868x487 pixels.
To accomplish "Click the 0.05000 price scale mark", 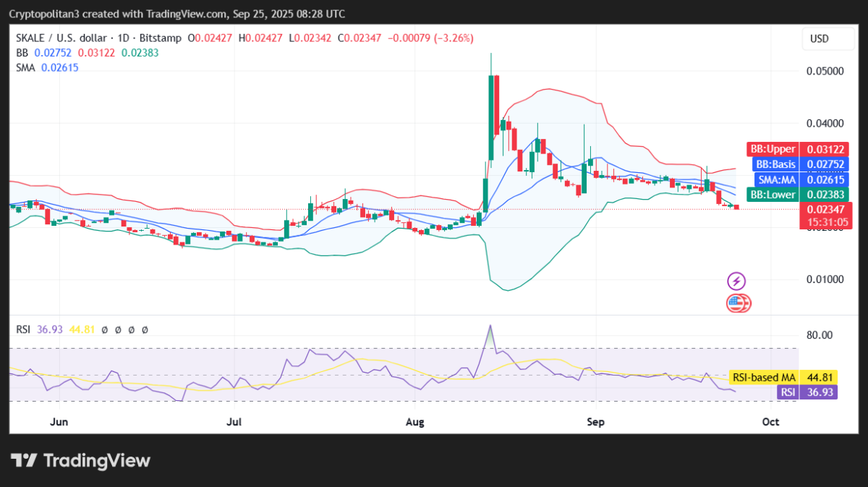I will [825, 71].
